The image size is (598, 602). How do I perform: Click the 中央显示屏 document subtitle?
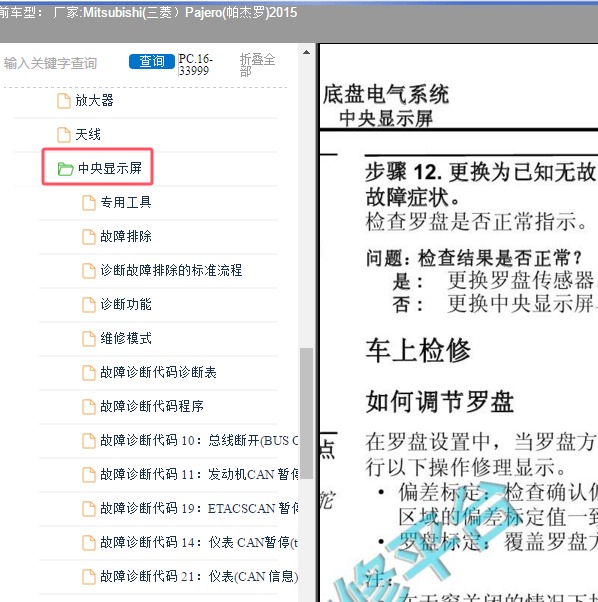coord(386,118)
